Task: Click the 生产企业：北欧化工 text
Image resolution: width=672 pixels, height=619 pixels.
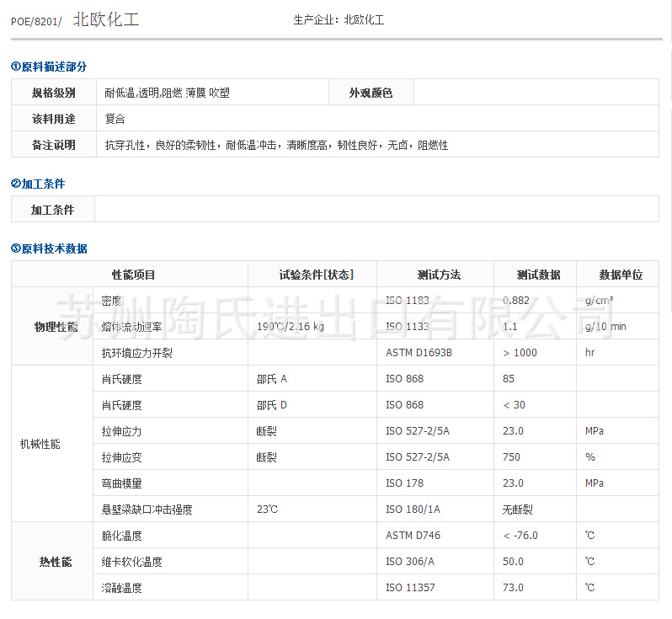Action: tap(339, 19)
